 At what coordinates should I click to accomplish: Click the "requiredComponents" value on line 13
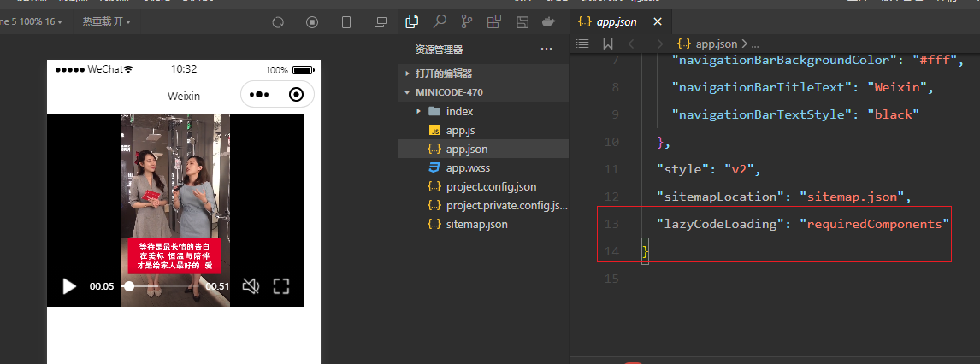tap(875, 224)
